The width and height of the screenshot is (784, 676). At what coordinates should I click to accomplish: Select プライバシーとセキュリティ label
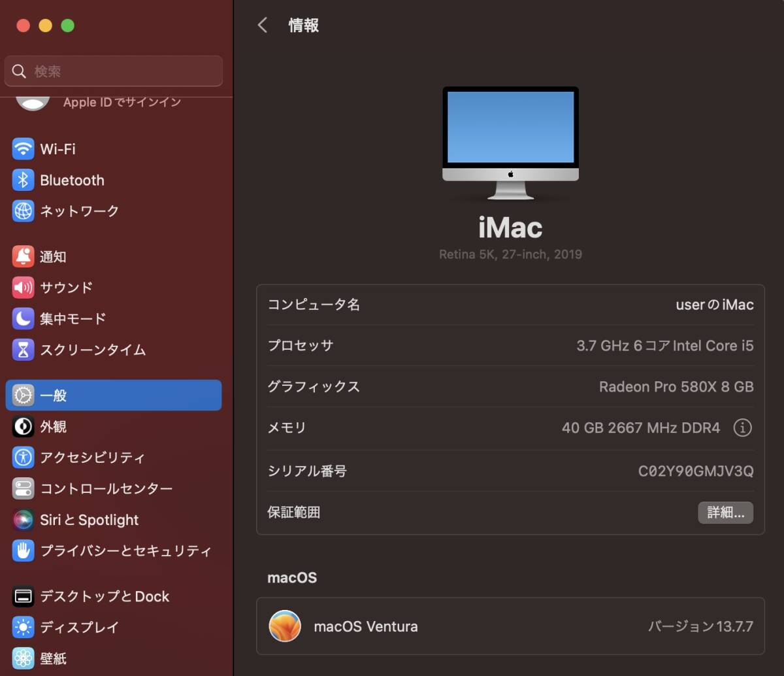(x=126, y=551)
